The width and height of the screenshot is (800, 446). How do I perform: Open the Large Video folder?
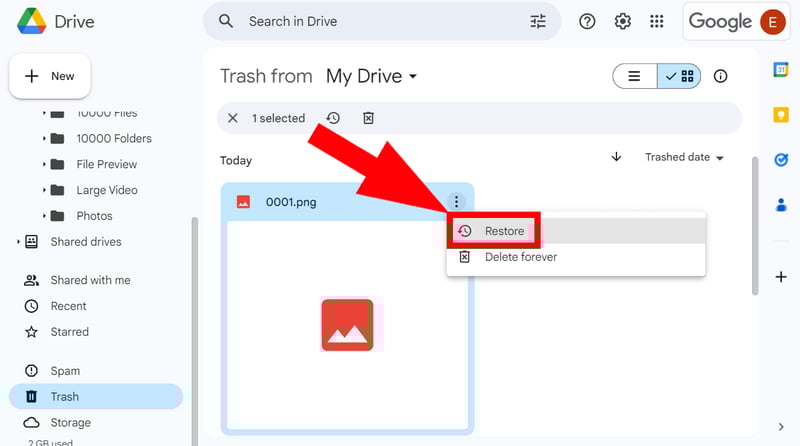point(107,190)
